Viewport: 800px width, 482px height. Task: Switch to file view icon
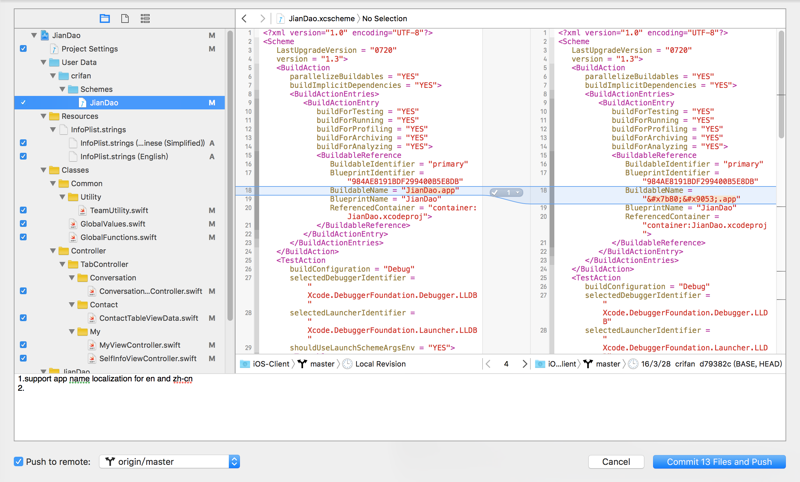[x=125, y=18]
